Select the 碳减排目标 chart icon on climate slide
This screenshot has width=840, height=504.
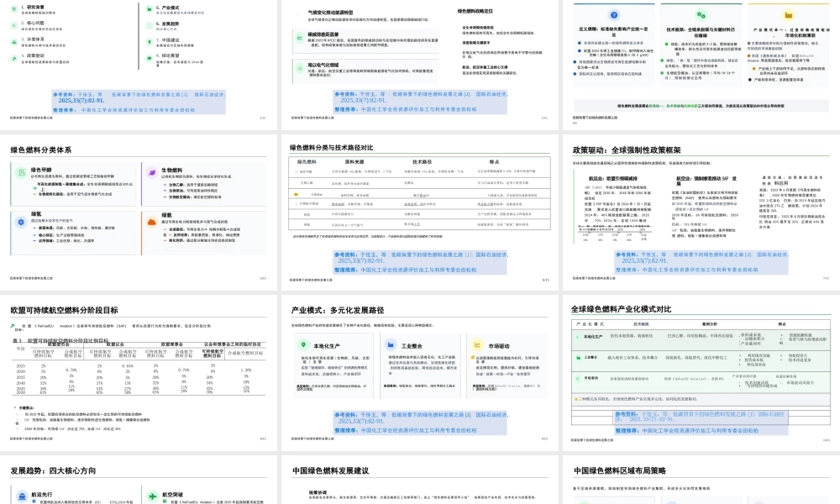tap(299, 38)
